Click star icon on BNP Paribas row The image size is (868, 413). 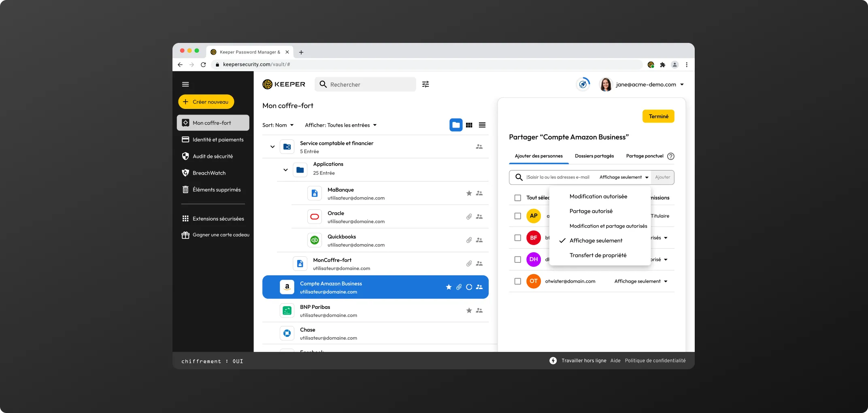pyautogui.click(x=469, y=311)
